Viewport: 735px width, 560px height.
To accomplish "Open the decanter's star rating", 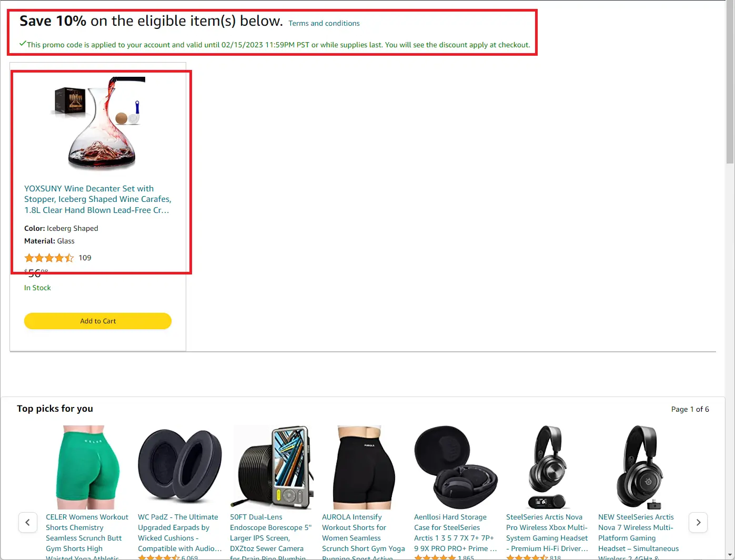I will [49, 258].
